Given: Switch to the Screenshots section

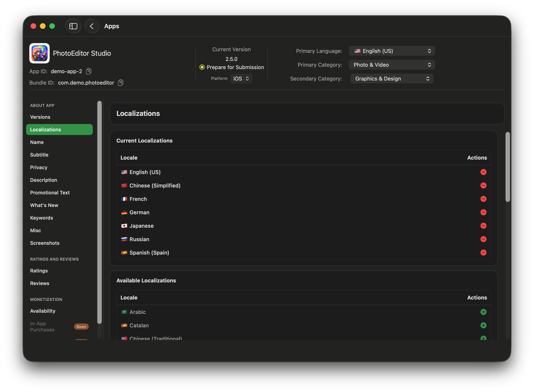Looking at the screenshot, I should tap(45, 243).
